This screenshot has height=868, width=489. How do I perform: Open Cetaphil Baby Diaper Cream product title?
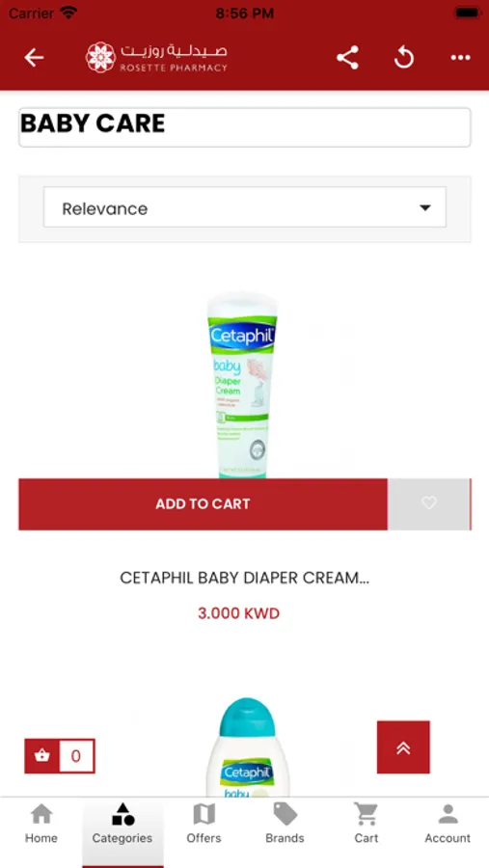pos(245,579)
